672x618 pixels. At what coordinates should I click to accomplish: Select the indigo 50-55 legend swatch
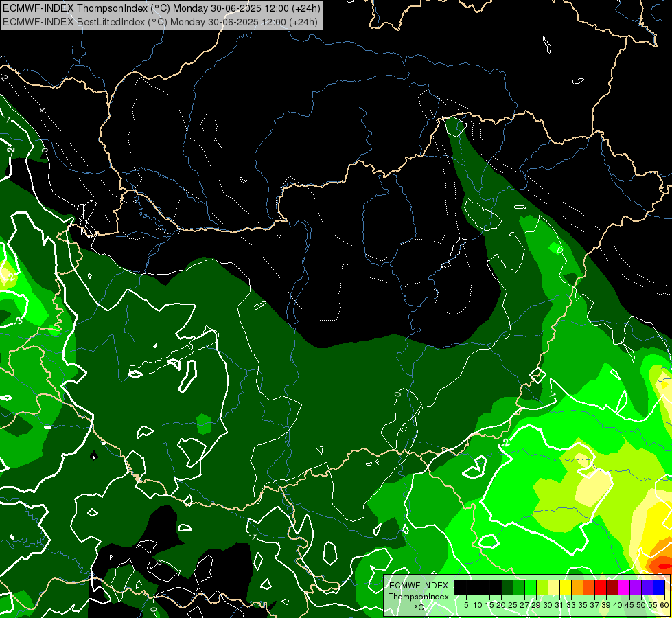click(x=647, y=587)
